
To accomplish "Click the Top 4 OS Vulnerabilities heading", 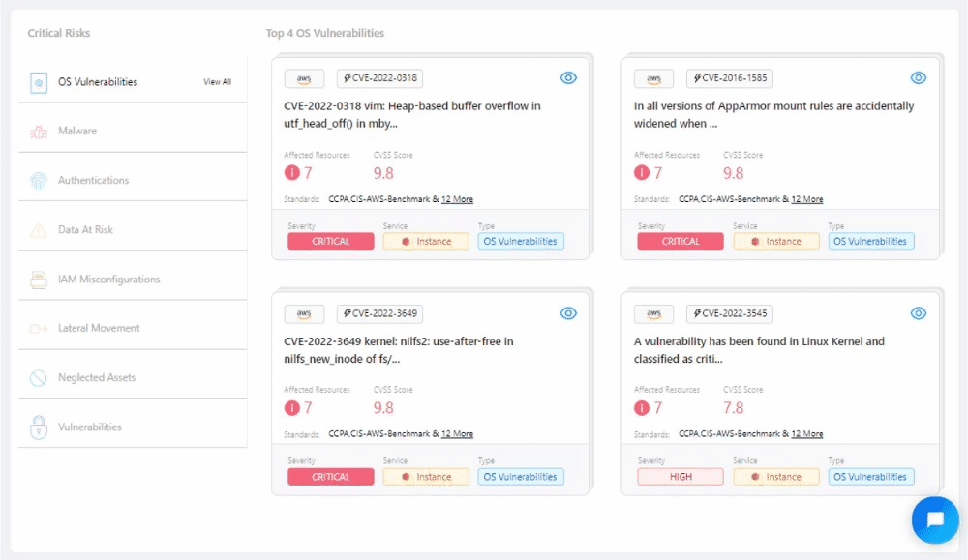I will [324, 33].
